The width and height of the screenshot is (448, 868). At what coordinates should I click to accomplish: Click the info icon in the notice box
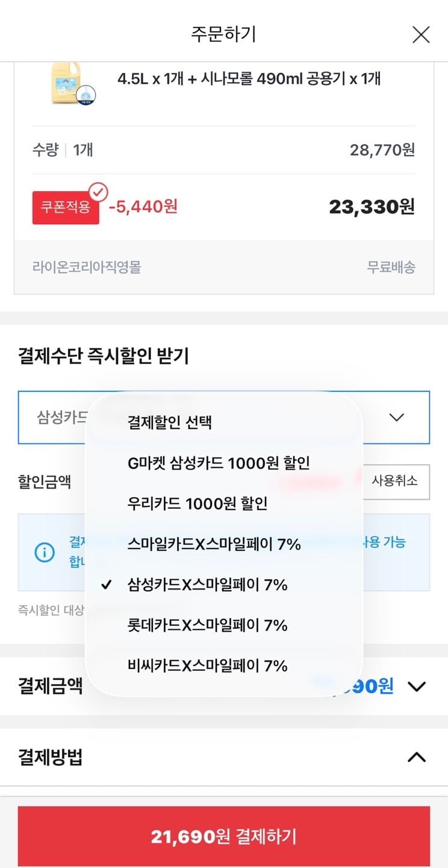tap(45, 552)
